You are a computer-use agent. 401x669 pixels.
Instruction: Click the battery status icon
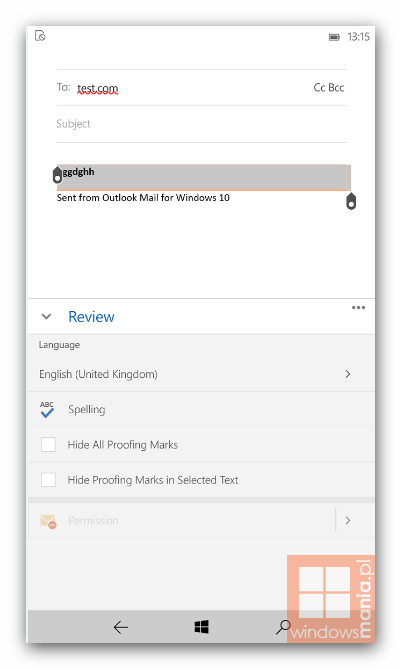334,38
